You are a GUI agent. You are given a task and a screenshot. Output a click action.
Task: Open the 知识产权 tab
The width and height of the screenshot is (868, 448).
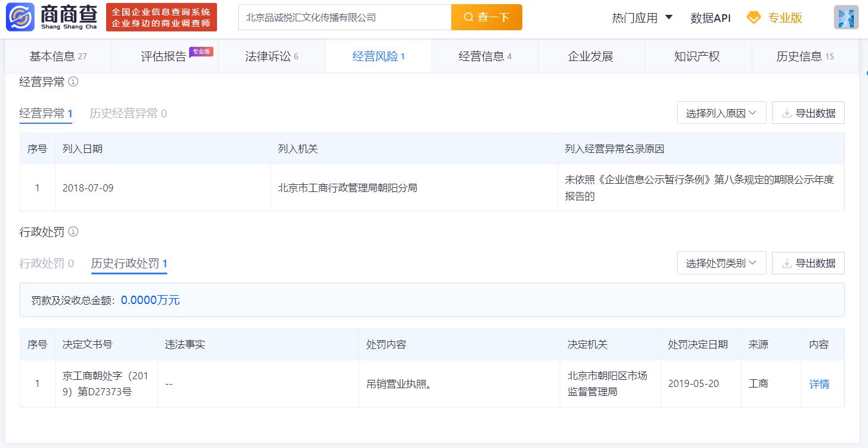[697, 56]
